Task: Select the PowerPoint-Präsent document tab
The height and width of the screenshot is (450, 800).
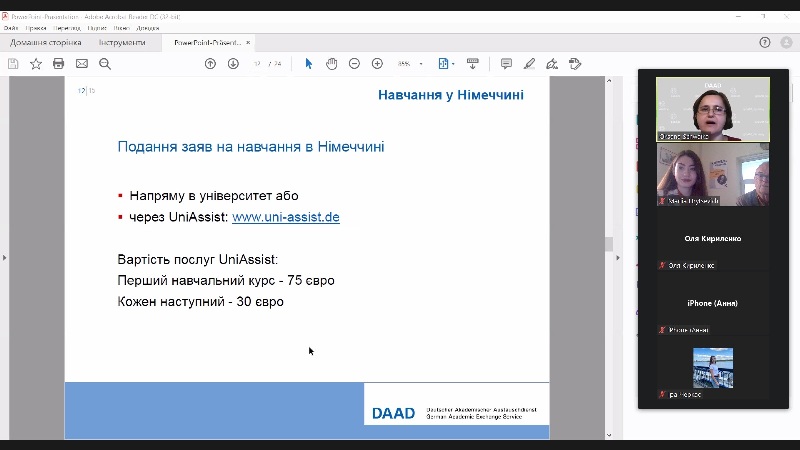Action: pyautogui.click(x=207, y=43)
